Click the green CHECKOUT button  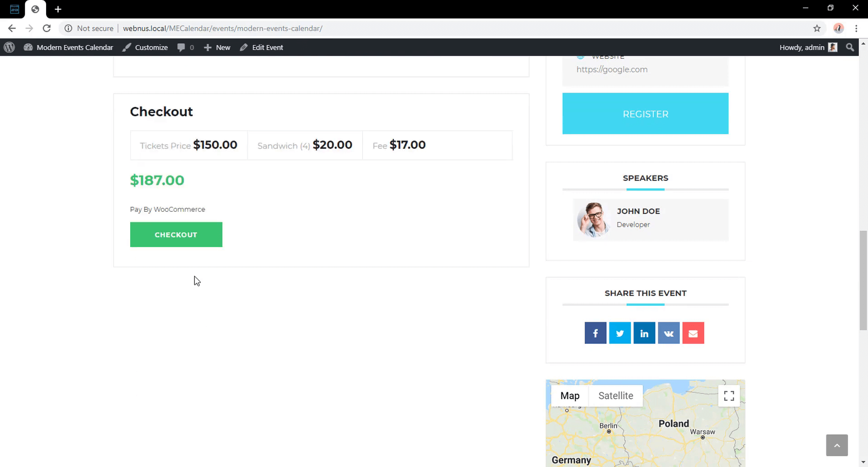(x=176, y=234)
